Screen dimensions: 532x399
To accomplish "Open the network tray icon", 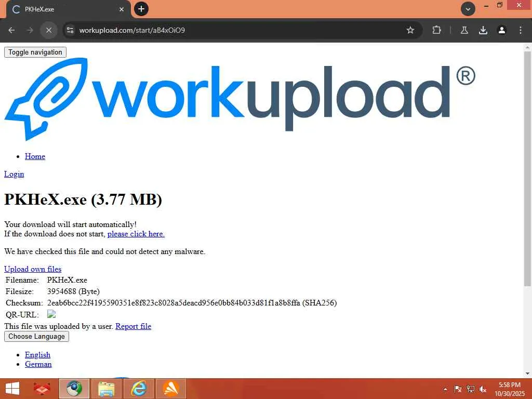I will point(470,389).
